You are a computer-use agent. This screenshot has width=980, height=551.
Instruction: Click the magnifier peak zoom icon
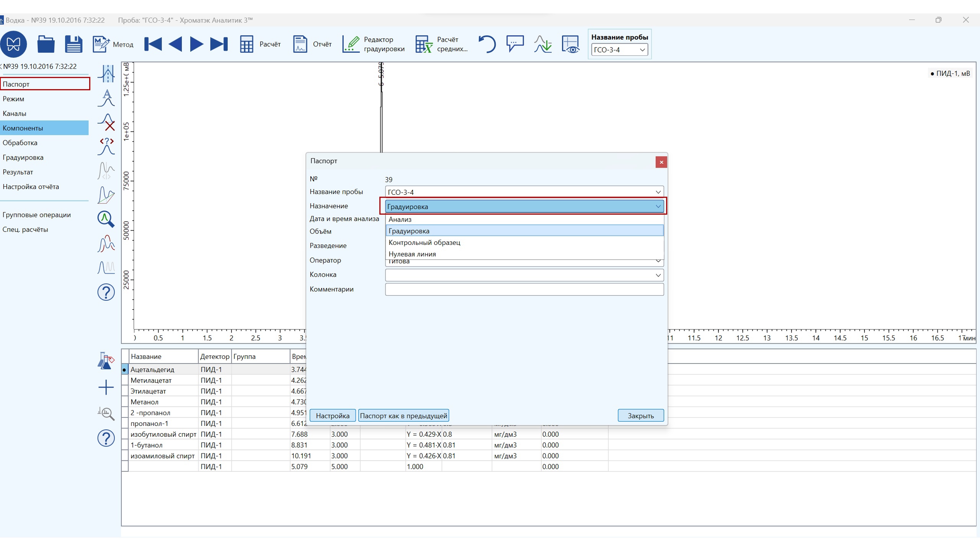coord(106,219)
